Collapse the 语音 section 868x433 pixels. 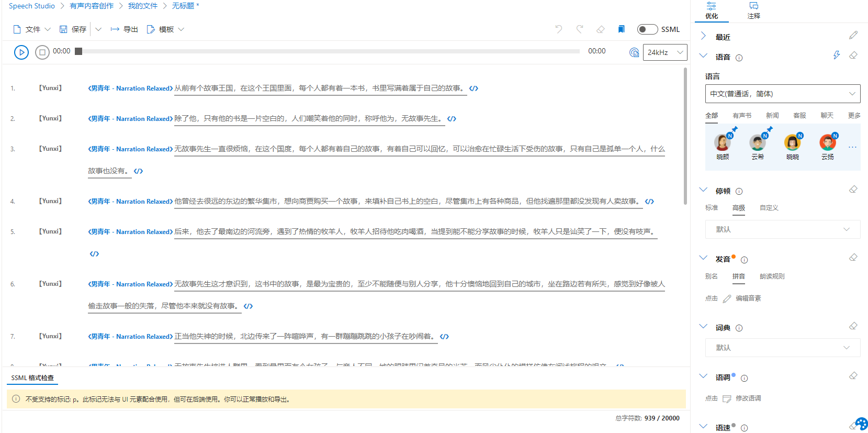coord(703,56)
